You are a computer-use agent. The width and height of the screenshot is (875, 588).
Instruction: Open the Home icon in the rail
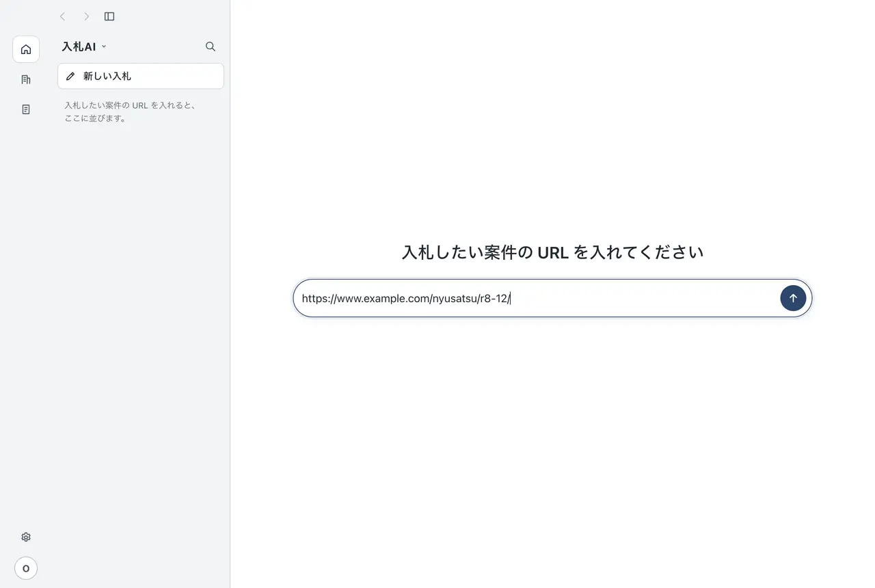tap(26, 49)
